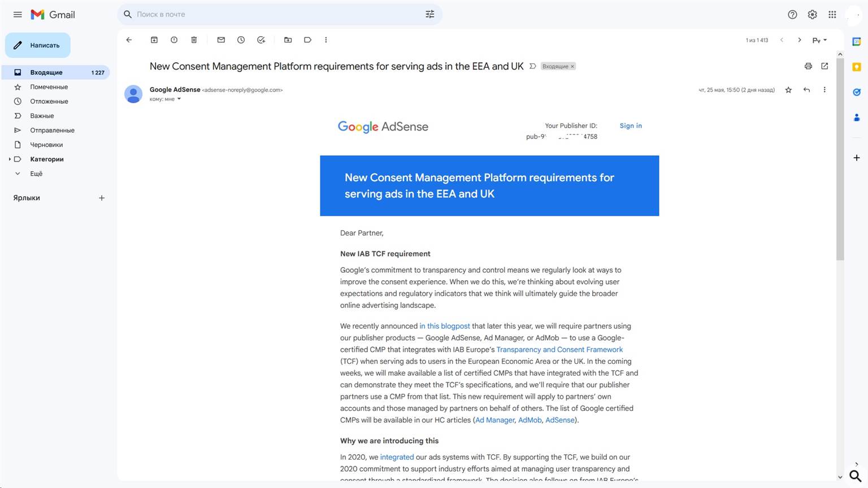Open the Входящие inbox folder
This screenshot has height=488, width=868.
[55, 72]
